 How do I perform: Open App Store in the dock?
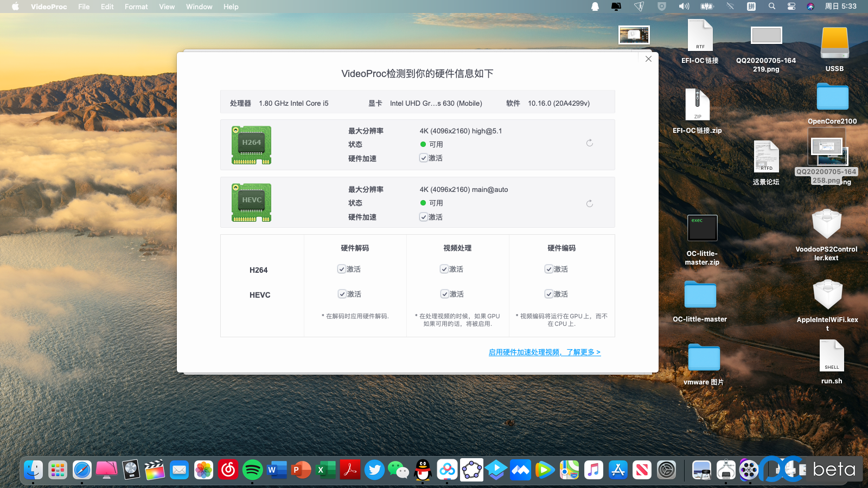(x=618, y=470)
